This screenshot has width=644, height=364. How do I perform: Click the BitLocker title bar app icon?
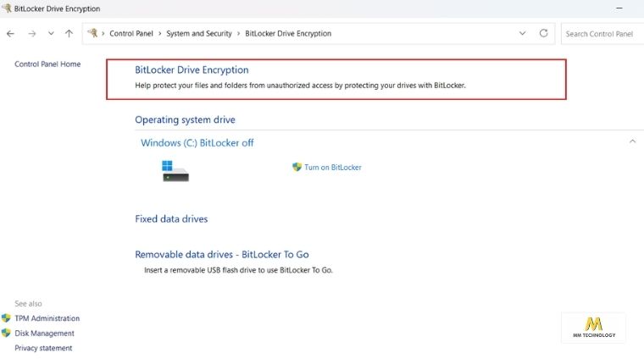[x=7, y=8]
